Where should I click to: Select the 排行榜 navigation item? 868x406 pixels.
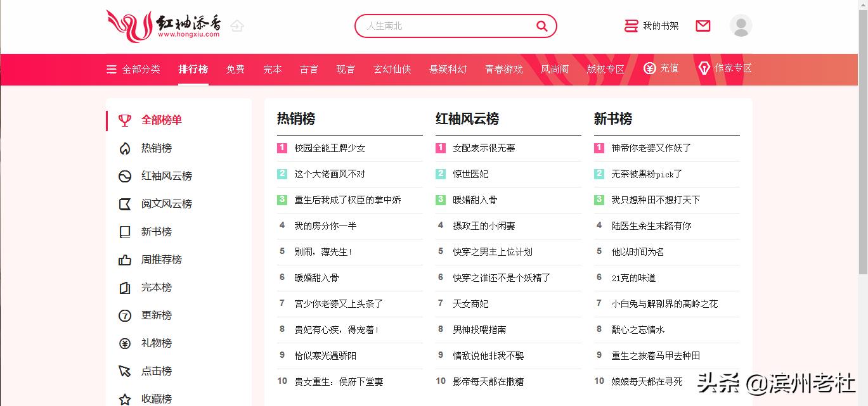(x=192, y=68)
